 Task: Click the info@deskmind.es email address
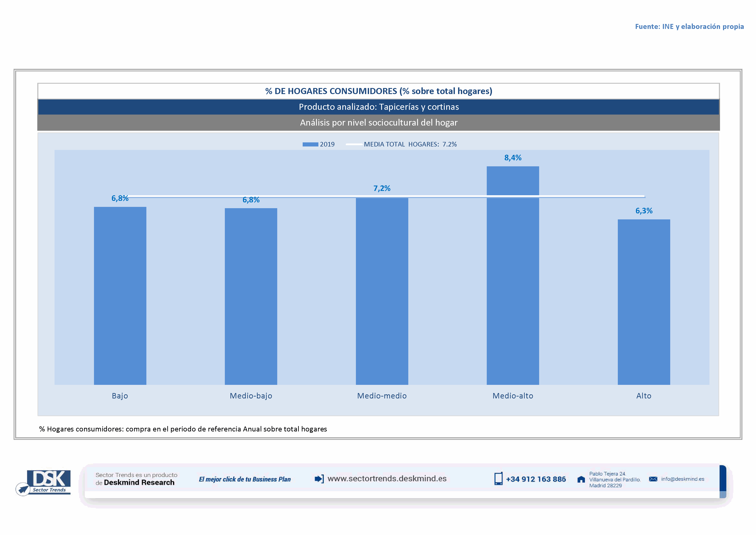[x=682, y=479]
